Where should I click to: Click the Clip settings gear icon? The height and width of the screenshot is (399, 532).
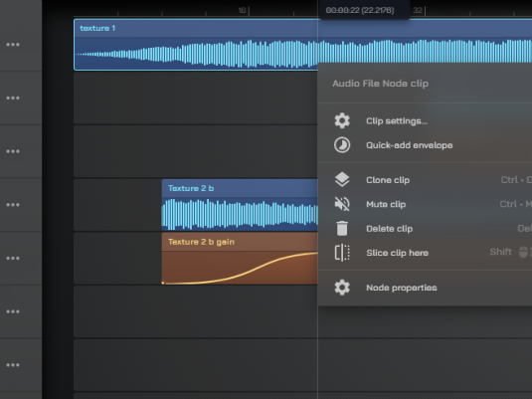(342, 120)
